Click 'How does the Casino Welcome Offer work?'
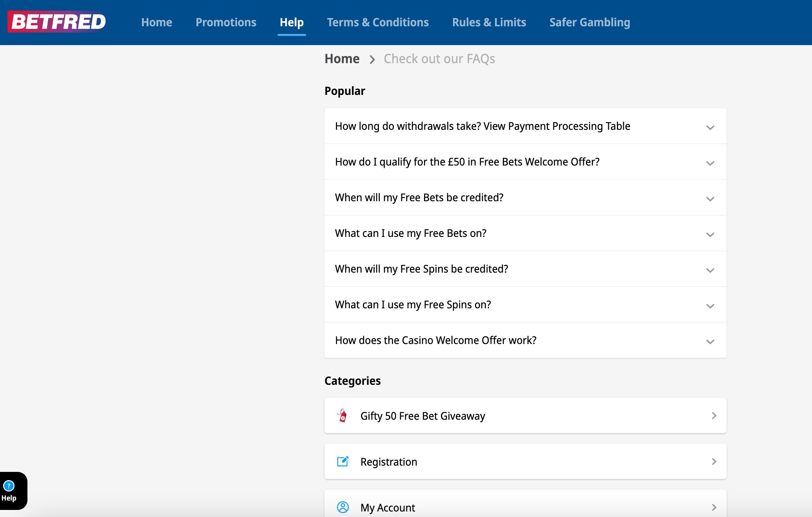 436,340
